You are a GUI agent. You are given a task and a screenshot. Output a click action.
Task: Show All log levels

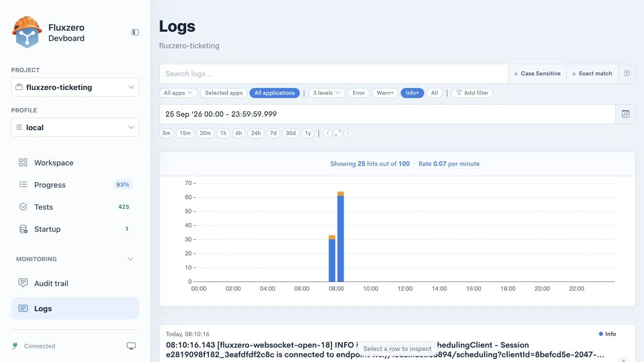point(435,93)
